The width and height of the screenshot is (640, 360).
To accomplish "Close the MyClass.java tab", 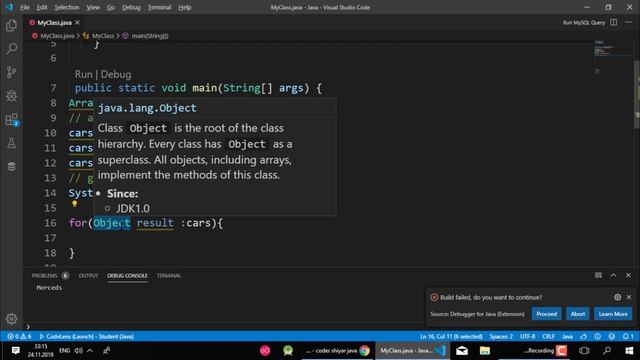I will [78, 22].
